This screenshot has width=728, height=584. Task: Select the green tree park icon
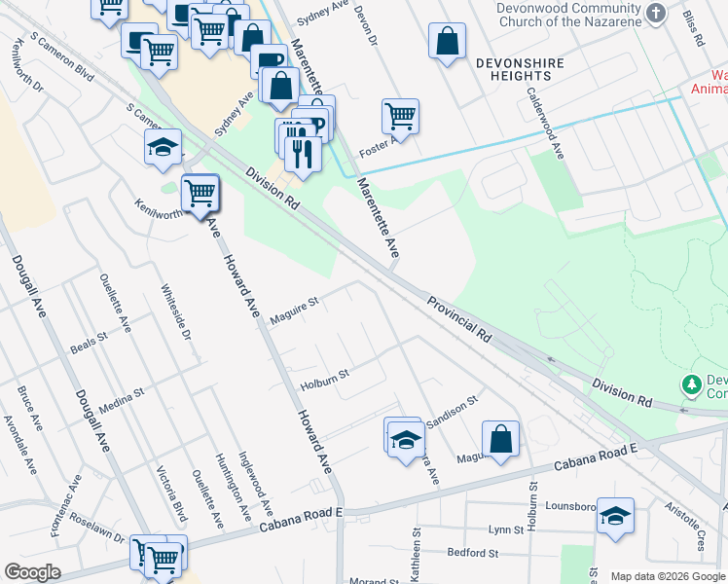[692, 385]
